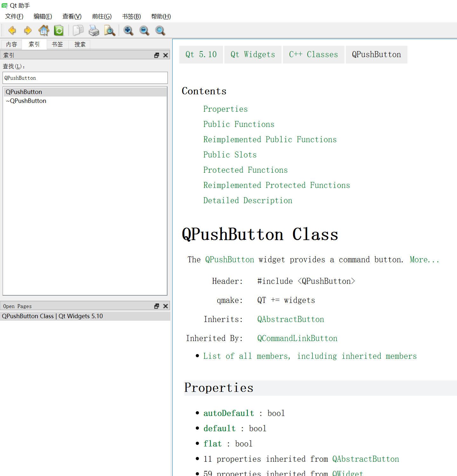457x476 pixels.
Task: Open the 文件(F) menu
Action: pos(14,17)
